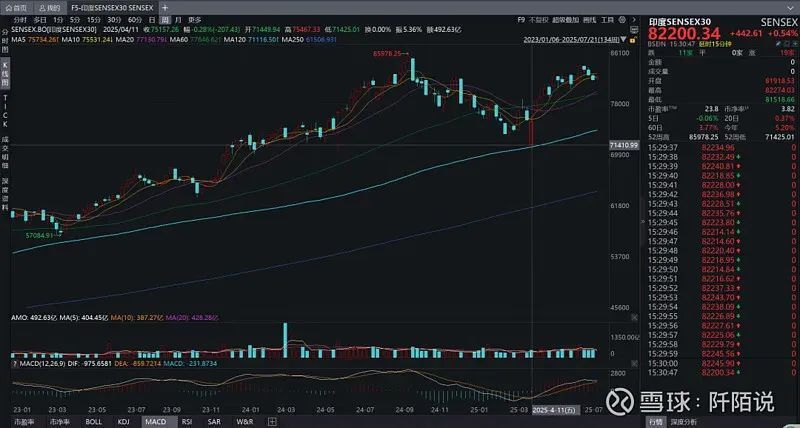Show the 市盈率 indicator
The image size is (800, 428).
pos(24,422)
